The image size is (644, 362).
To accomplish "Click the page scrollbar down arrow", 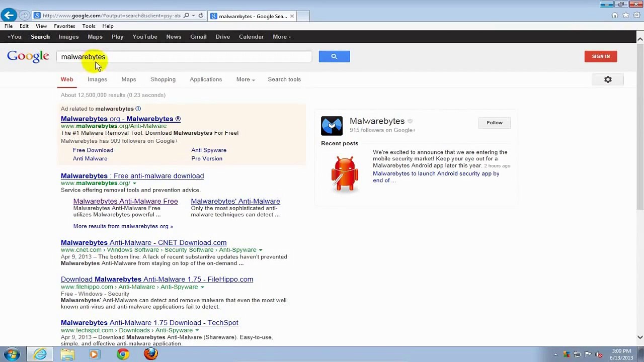I will [640, 337].
